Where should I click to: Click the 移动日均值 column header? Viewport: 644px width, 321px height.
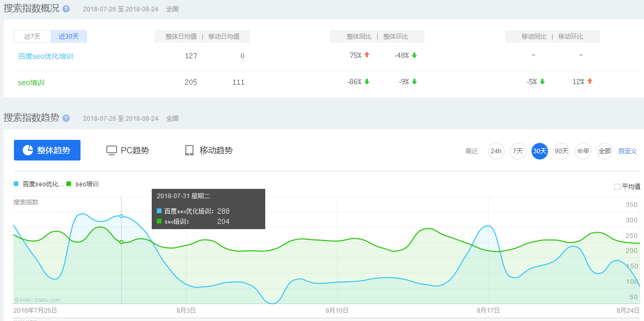[224, 37]
